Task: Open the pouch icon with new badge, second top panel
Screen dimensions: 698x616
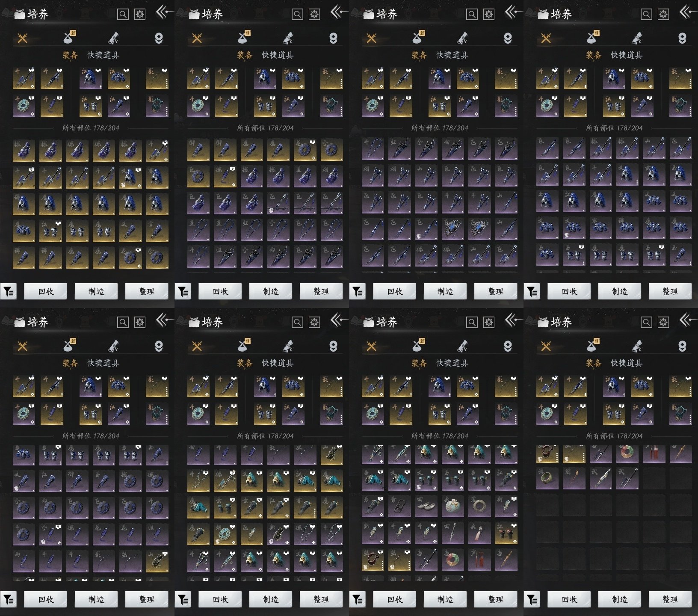Action: tap(243, 38)
